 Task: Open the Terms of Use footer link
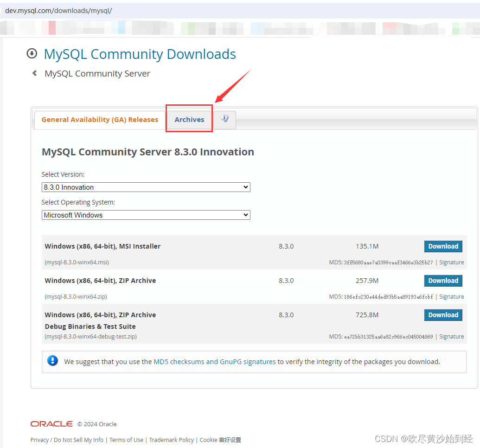tap(126, 440)
